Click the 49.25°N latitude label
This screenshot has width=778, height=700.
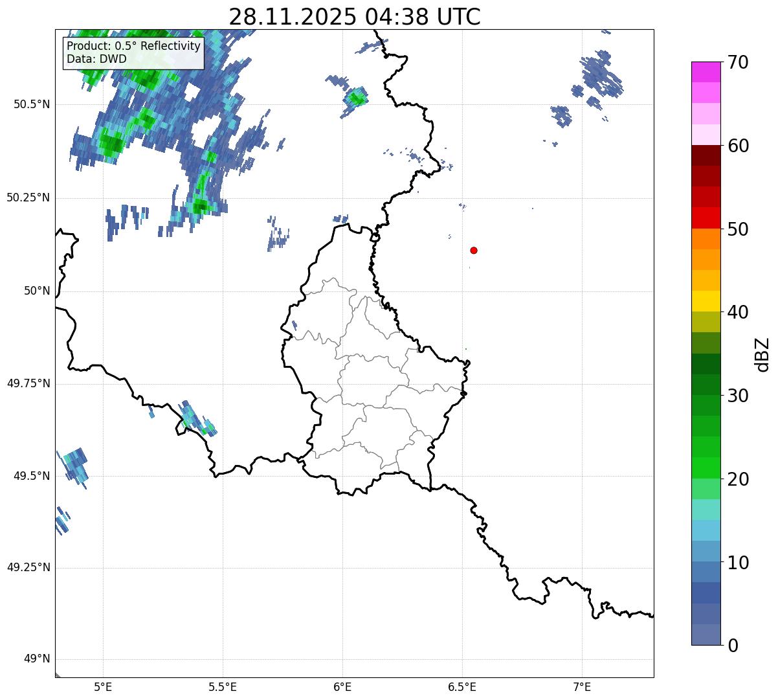[28, 568]
